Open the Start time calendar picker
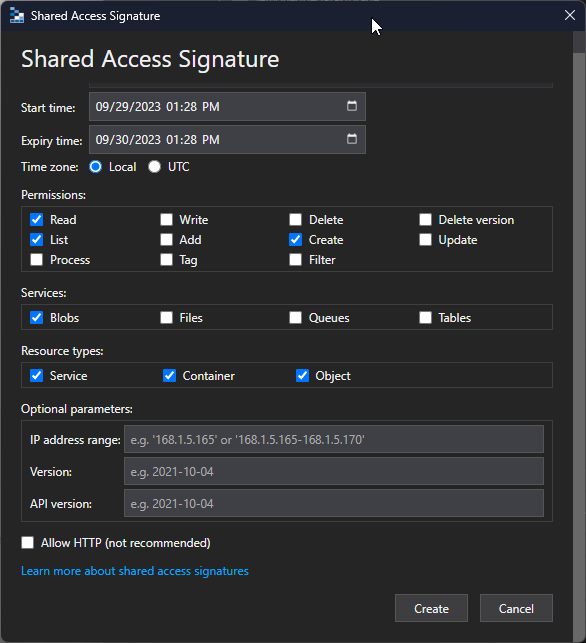 (x=351, y=106)
